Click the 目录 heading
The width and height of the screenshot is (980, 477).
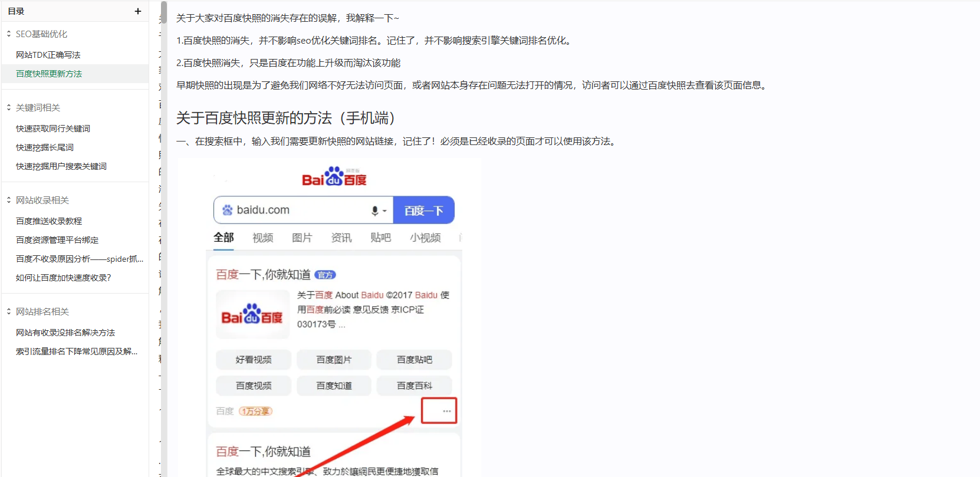(x=16, y=11)
